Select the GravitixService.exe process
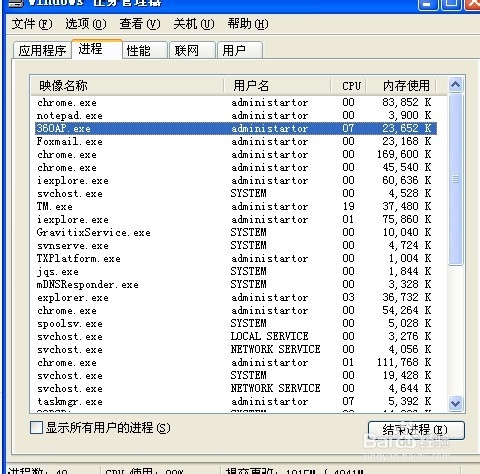Image resolution: width=480 pixels, height=474 pixels. click(236, 232)
